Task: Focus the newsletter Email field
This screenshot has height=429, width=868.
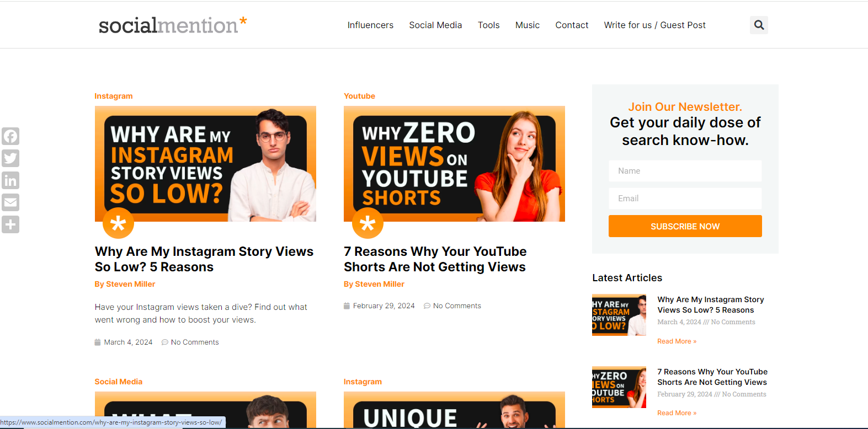Action: [685, 199]
